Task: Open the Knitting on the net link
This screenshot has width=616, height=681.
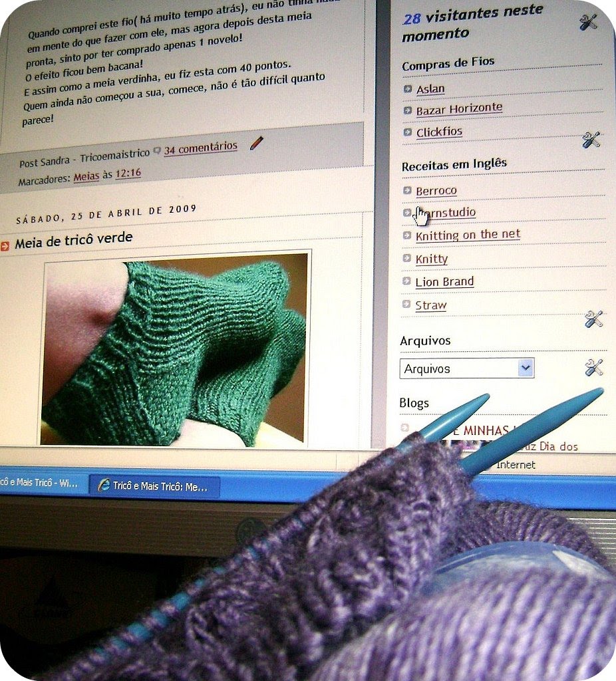Action: [x=468, y=235]
